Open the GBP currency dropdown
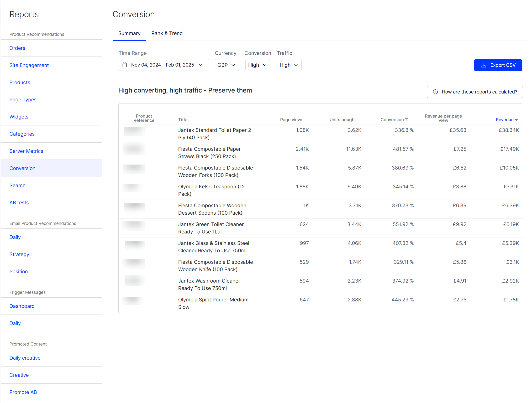The height and width of the screenshot is (403, 532). 226,65
